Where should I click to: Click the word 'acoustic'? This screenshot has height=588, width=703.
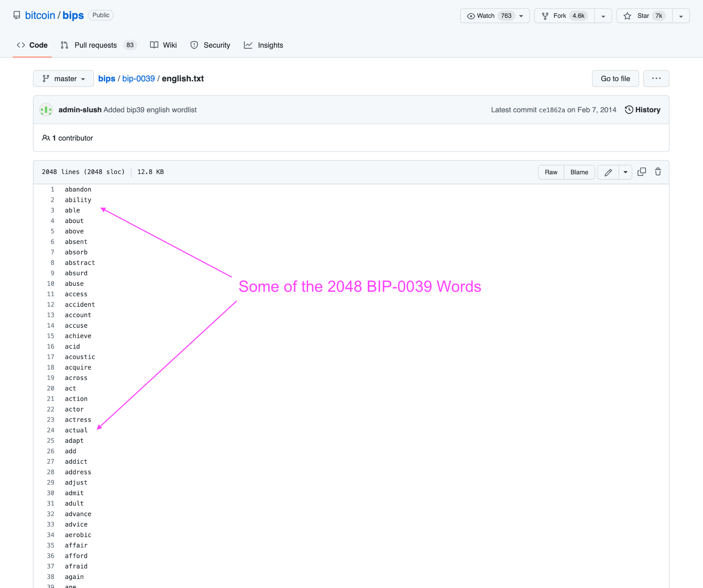pos(80,357)
